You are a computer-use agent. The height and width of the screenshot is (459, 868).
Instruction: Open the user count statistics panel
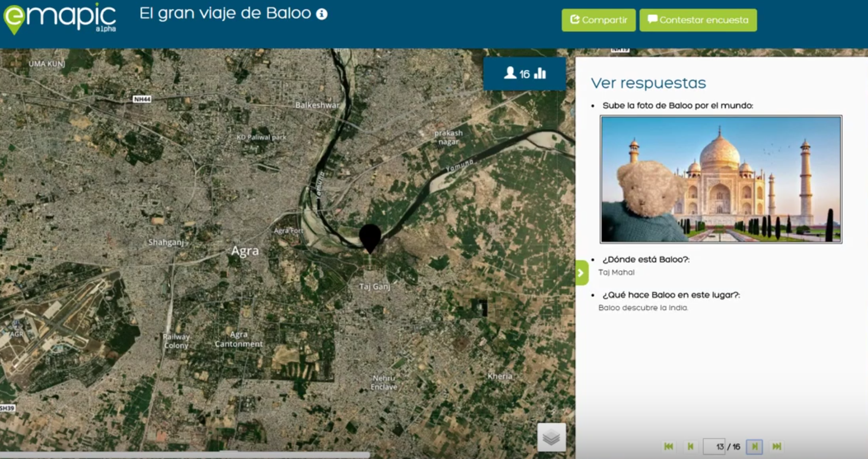click(x=524, y=74)
